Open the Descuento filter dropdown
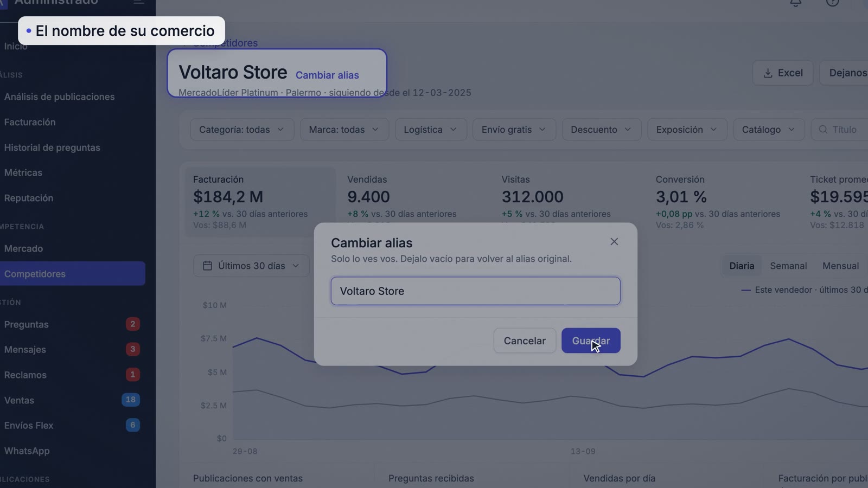 [x=602, y=130]
